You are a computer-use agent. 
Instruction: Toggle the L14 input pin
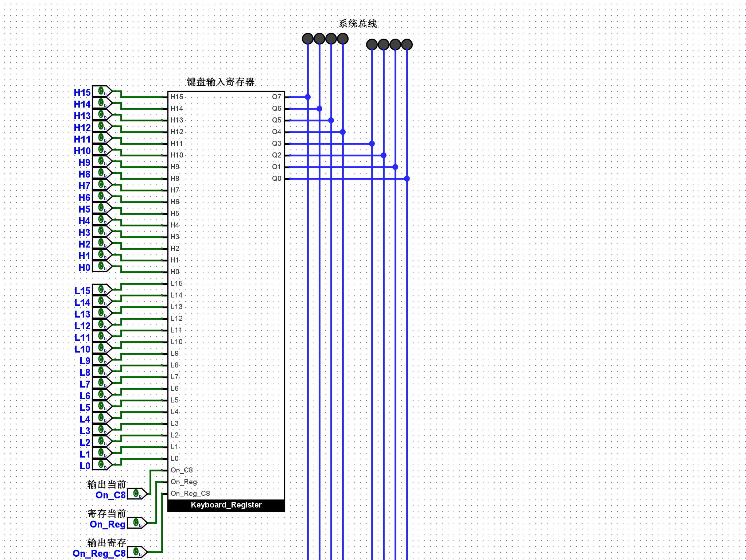coord(102,301)
